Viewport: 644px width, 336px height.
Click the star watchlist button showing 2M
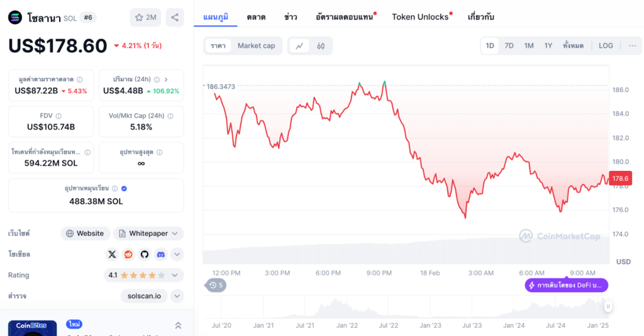point(146,17)
